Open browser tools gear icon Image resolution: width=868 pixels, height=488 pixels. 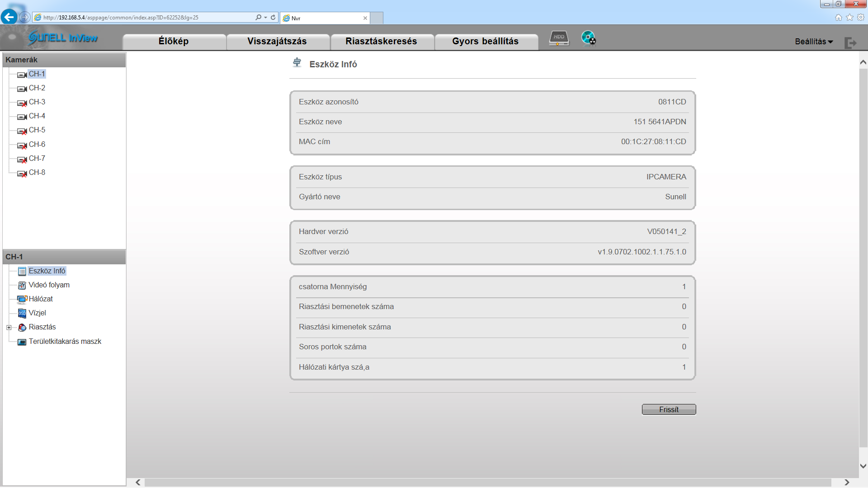861,17
